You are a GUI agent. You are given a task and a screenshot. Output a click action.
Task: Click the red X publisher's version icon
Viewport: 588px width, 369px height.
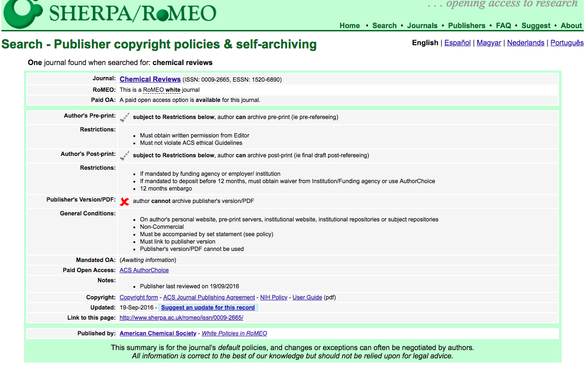(x=125, y=202)
